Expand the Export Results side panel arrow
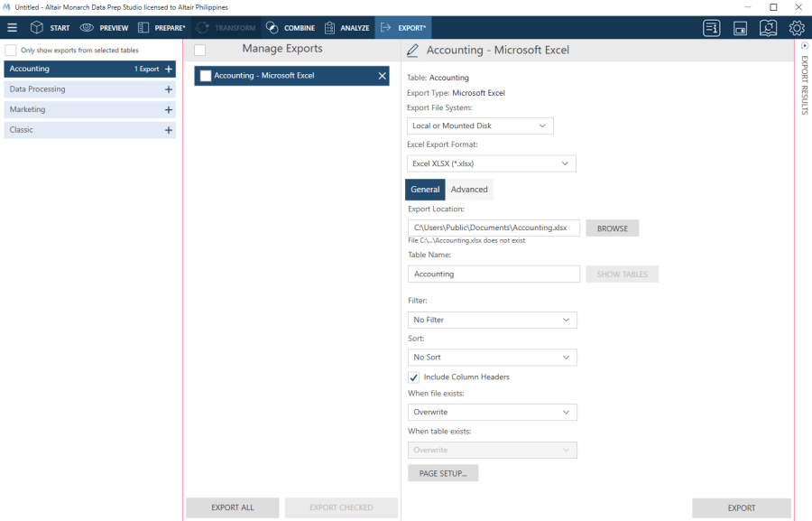The height and width of the screenshot is (521, 812). click(x=804, y=45)
